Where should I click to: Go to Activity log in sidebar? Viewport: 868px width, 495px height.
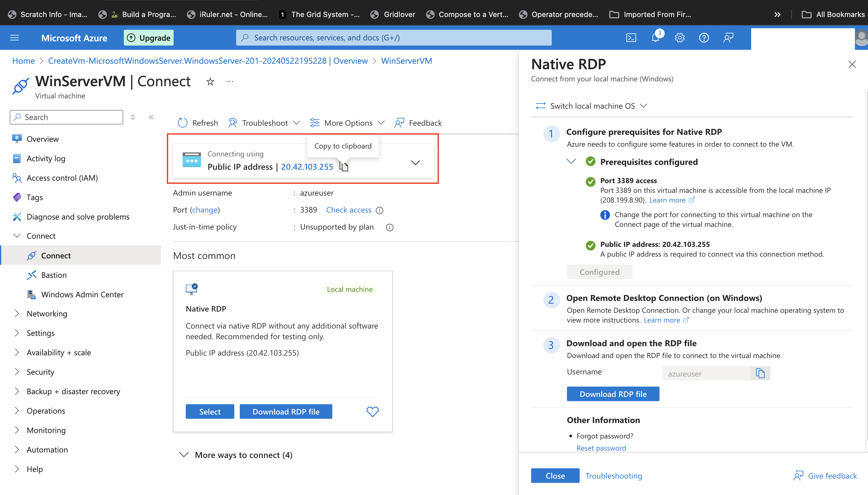pyautogui.click(x=46, y=159)
